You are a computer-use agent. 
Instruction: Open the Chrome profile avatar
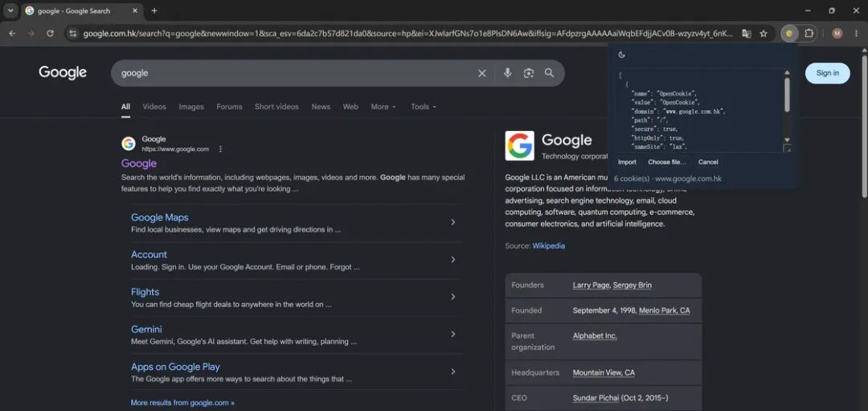(x=837, y=34)
